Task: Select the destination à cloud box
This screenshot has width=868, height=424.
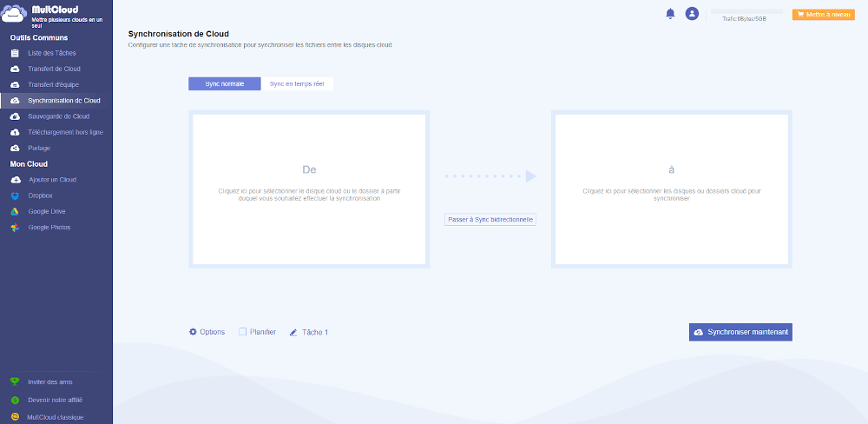Action: pos(671,189)
